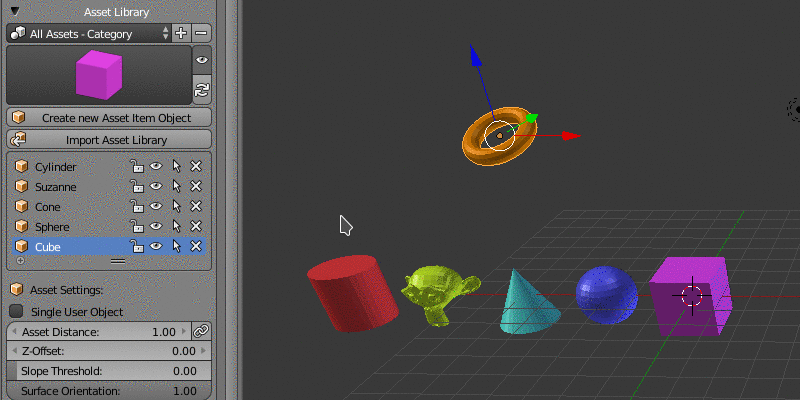
Task: Hide the Cylinder asset using eye icon
Action: tap(156, 166)
